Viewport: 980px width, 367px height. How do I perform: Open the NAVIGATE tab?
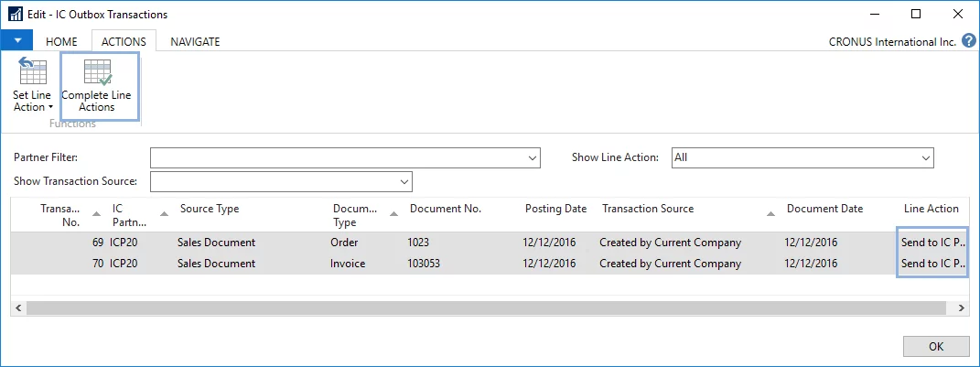(x=195, y=41)
